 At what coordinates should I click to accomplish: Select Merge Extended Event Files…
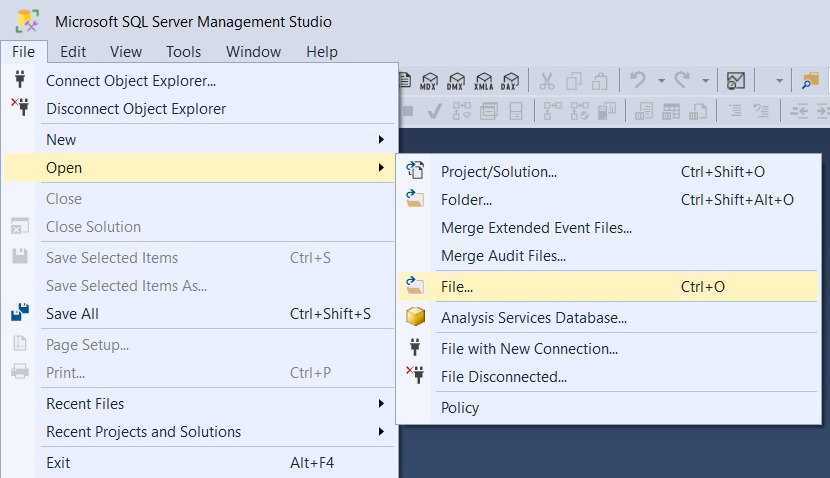(609, 228)
